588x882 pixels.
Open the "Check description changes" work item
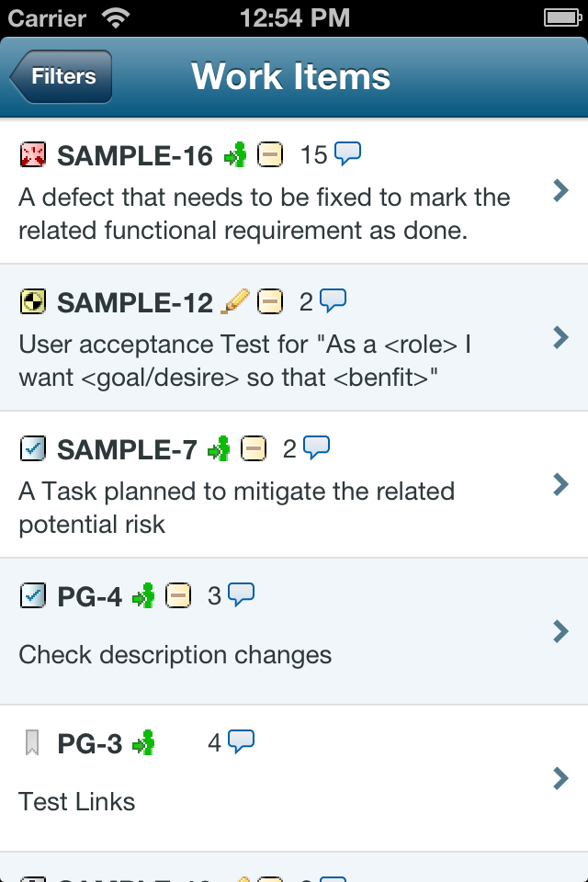[x=175, y=655]
